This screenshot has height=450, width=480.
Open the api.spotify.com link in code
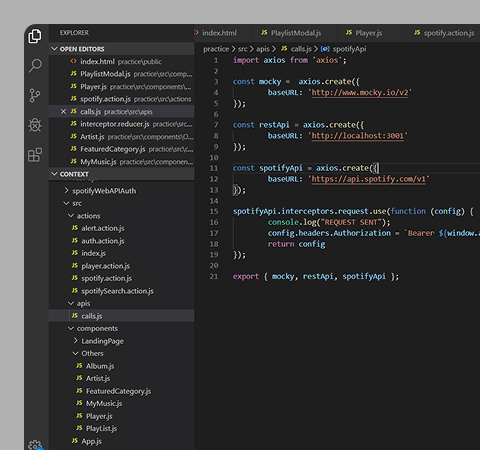point(368,179)
